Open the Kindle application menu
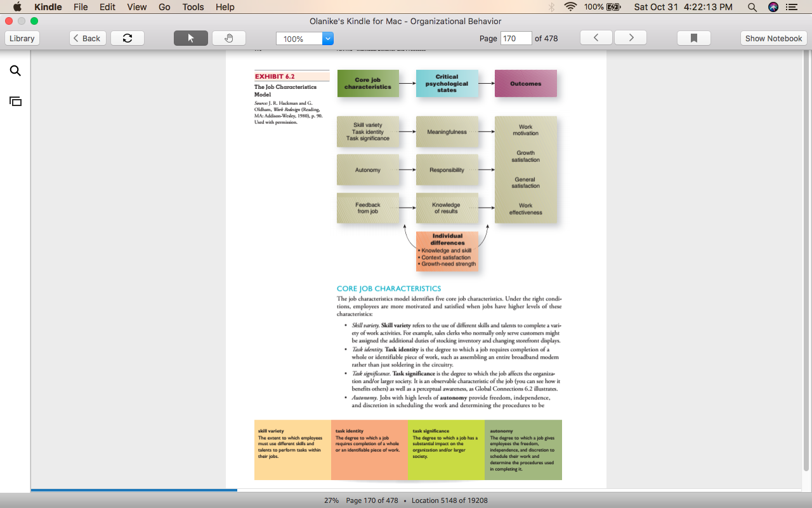Viewport: 812px width, 508px height. (x=48, y=7)
